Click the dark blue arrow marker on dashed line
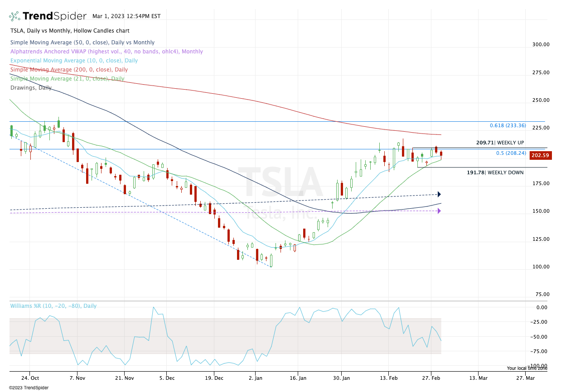561x392 pixels. click(x=439, y=194)
